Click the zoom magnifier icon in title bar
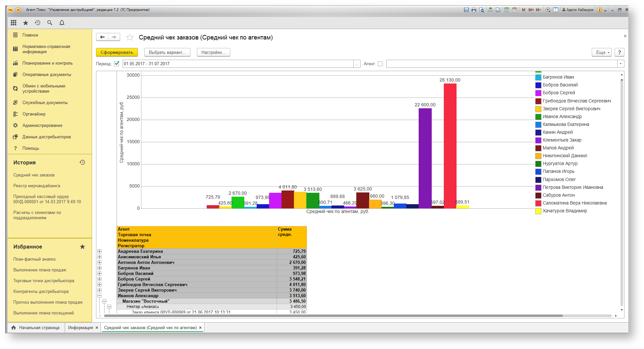Screen dimensions: 644x349 click(548, 10)
